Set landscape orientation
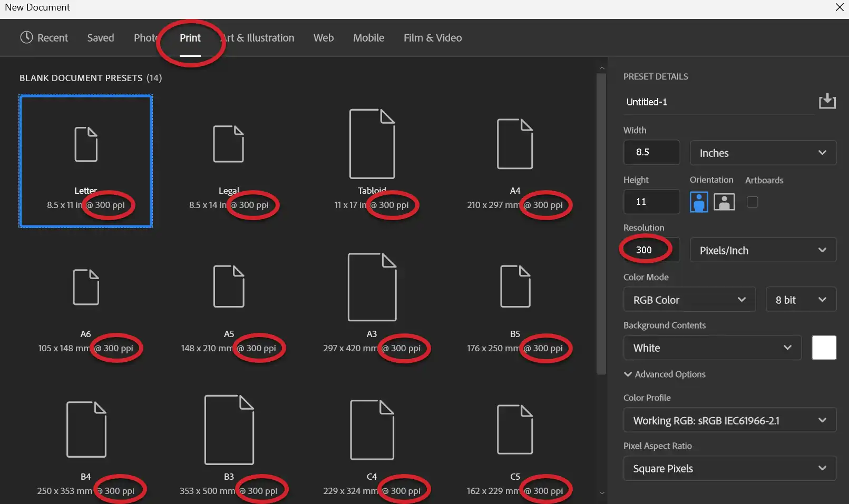This screenshot has height=504, width=849. point(724,202)
